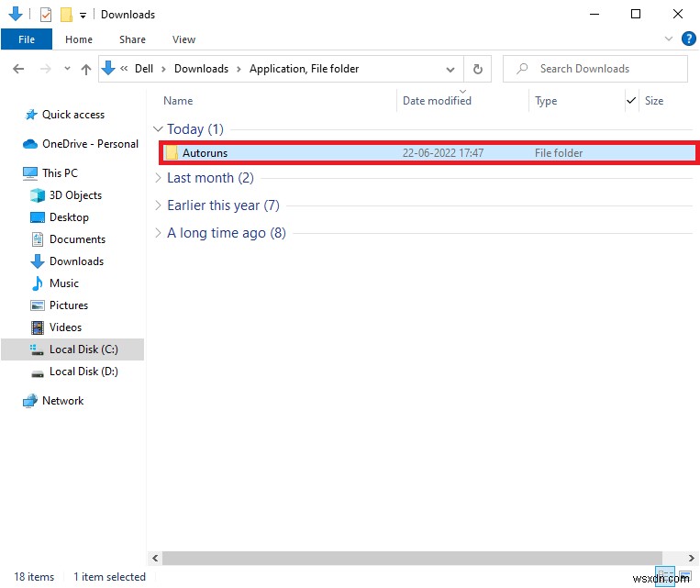Select This PC in navigation pane
The image size is (700, 588).
pos(60,172)
